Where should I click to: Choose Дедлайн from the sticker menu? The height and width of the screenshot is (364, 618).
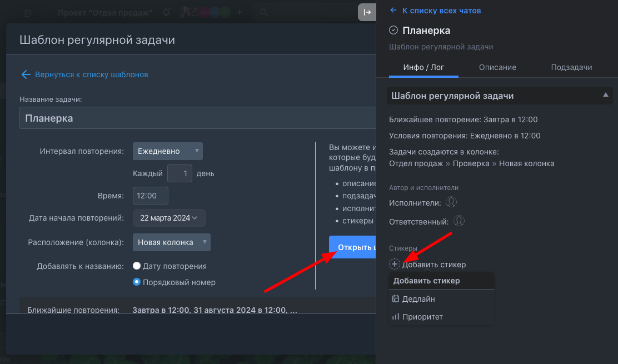tap(418, 299)
